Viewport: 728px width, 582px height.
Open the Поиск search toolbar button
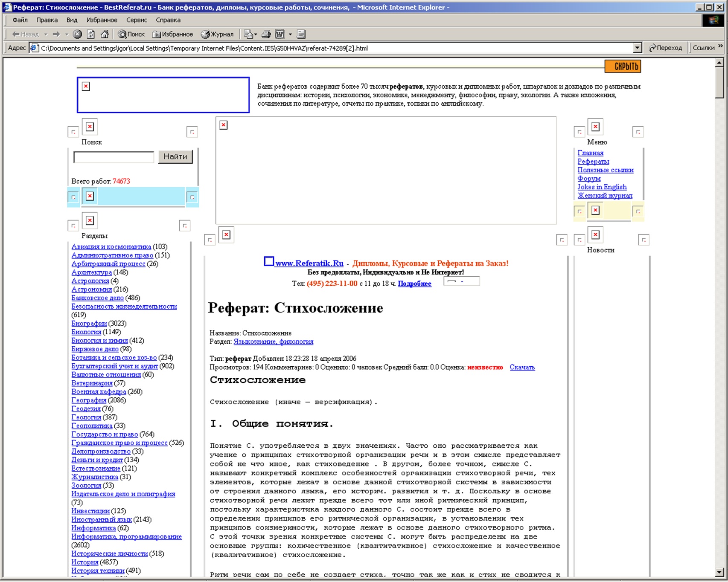tap(131, 34)
